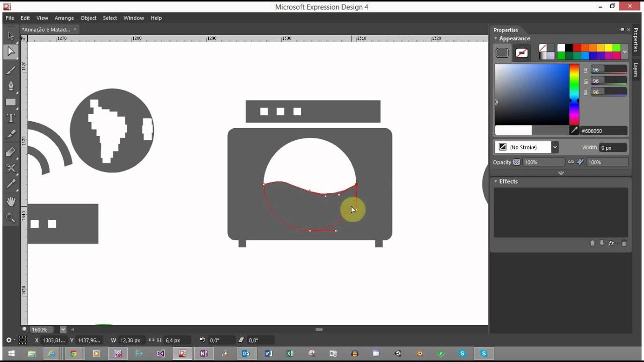Screen dimensions: 644x362
Task: Collapse the Effects section
Action: [x=496, y=181]
